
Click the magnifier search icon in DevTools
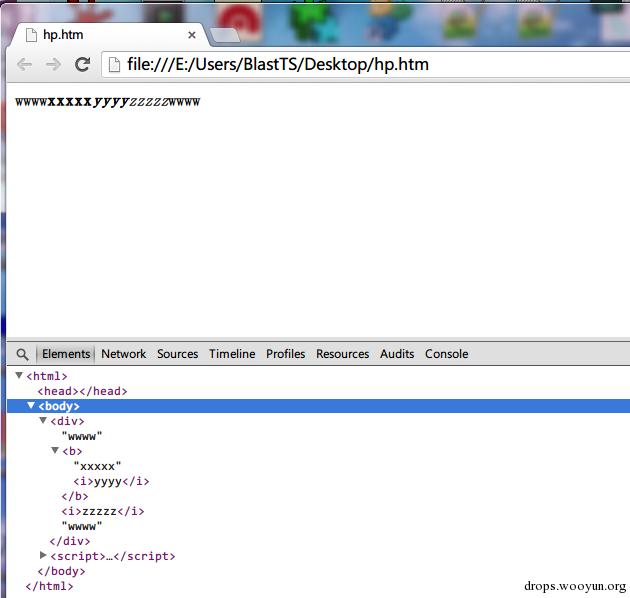21,354
